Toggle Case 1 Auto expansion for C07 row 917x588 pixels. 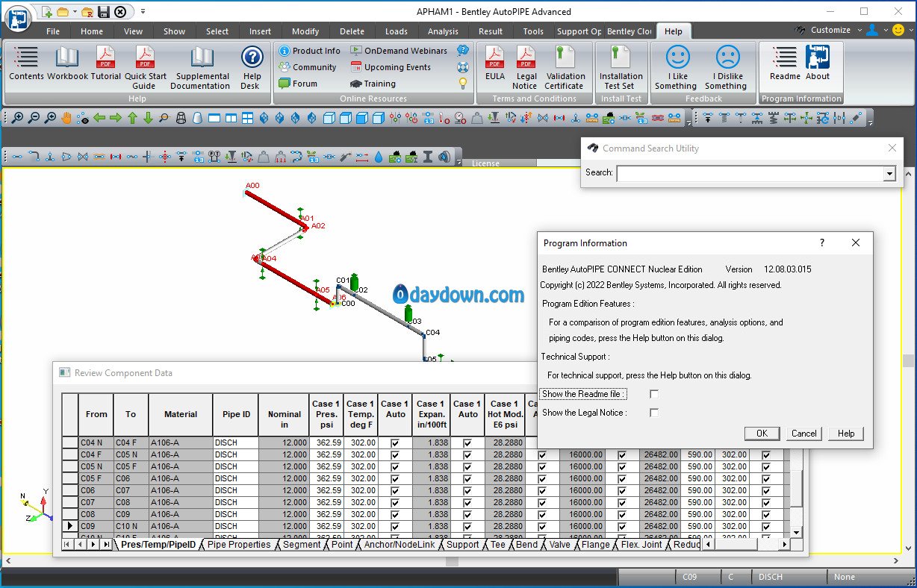467,502
